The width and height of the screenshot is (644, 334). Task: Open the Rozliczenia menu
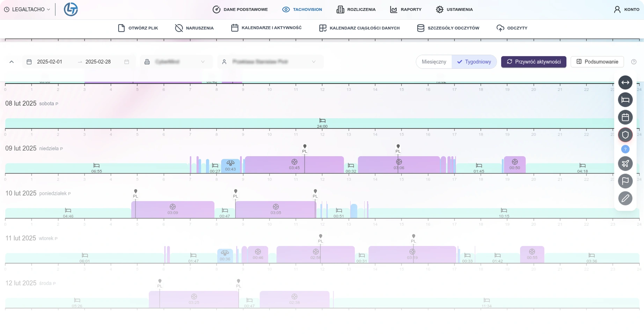tap(356, 9)
